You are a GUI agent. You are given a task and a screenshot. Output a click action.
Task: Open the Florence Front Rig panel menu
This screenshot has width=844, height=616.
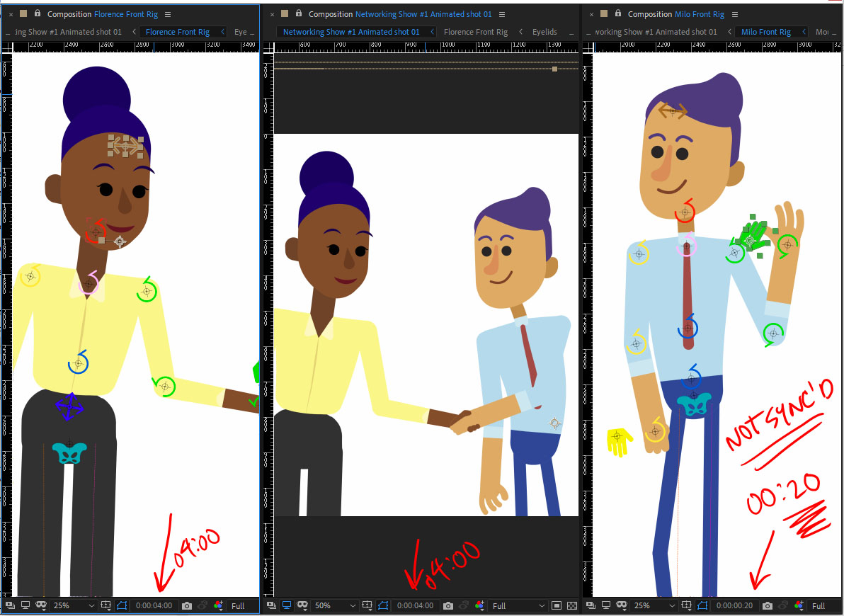pos(168,15)
